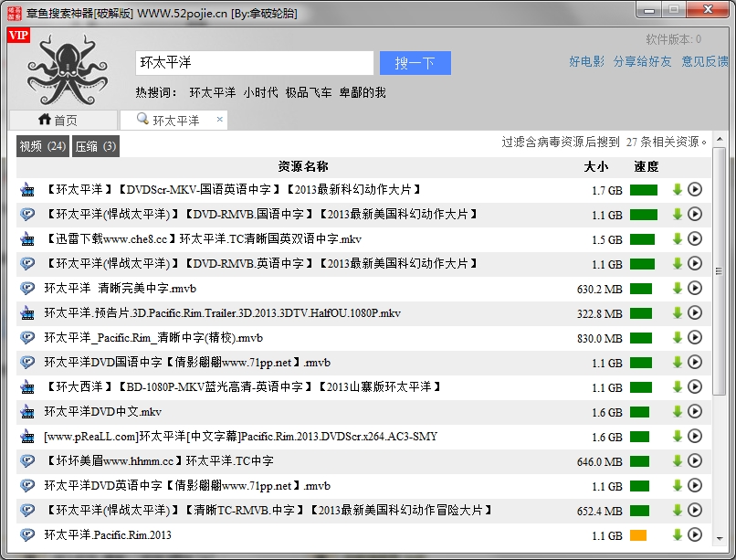The image size is (736, 560).
Task: Download the 3D Pacific Rim Trailer mkv
Action: [677, 313]
